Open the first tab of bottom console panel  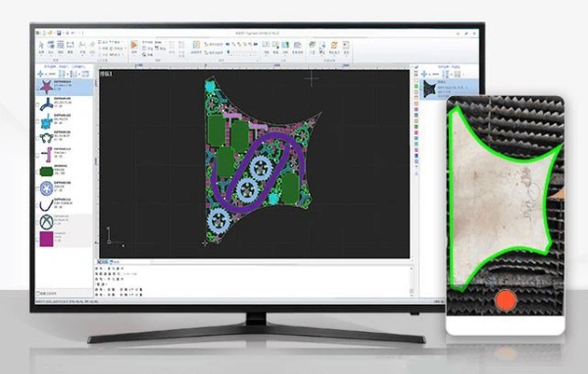(104, 261)
